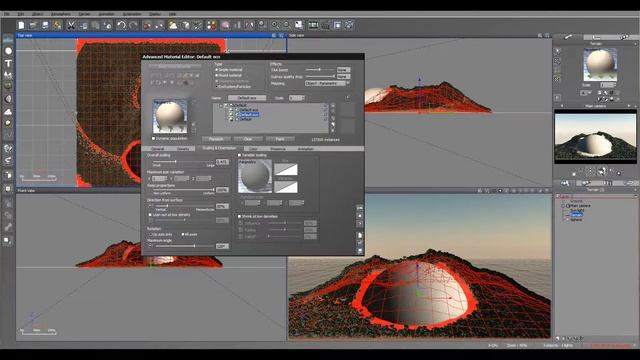
Task: Click the zoom in magnifier icon
Action: [x=275, y=25]
